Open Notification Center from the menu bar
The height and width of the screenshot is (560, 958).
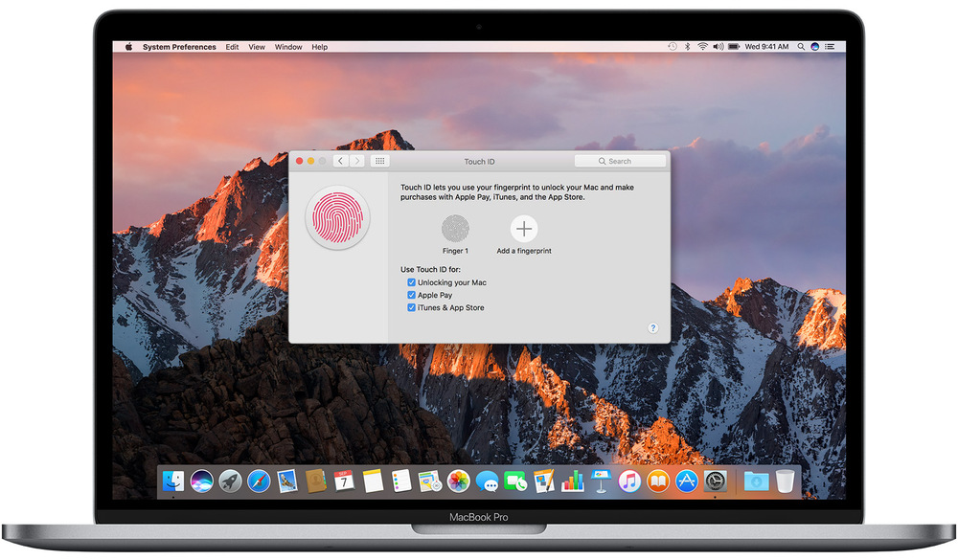click(831, 47)
